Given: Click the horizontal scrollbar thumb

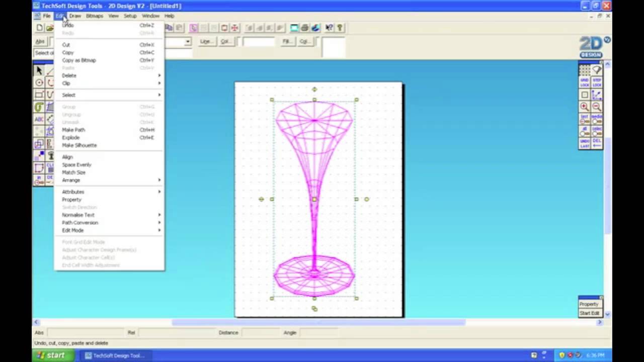Looking at the screenshot, I should click(x=318, y=322).
